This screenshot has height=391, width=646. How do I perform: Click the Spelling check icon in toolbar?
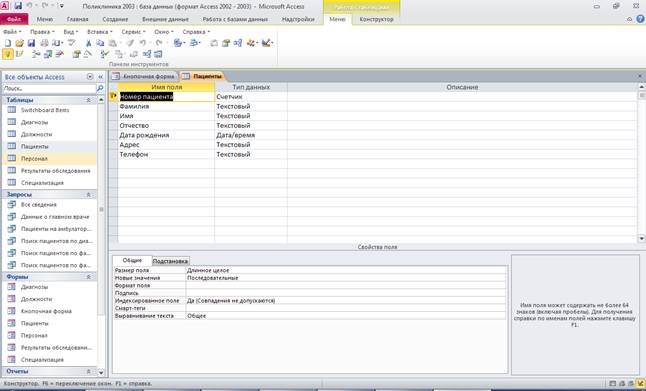point(72,43)
